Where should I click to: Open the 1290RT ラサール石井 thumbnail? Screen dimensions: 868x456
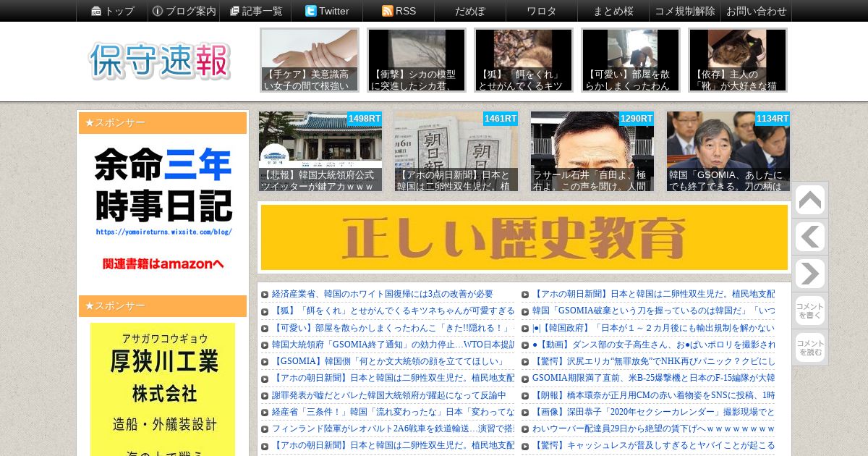pyautogui.click(x=592, y=151)
